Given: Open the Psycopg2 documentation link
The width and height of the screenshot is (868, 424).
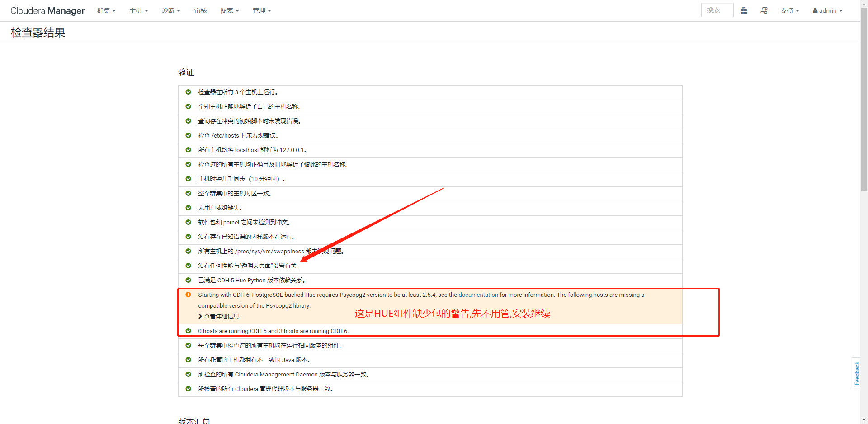Looking at the screenshot, I should click(x=478, y=295).
